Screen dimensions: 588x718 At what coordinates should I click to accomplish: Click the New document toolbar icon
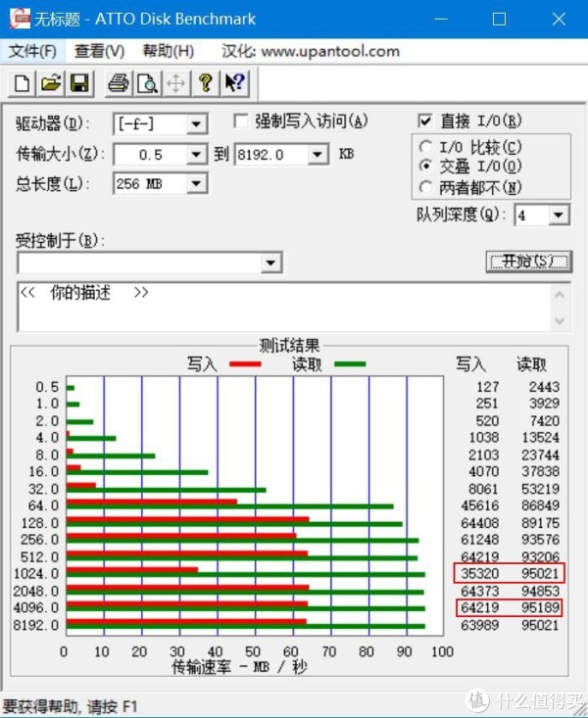click(x=22, y=83)
